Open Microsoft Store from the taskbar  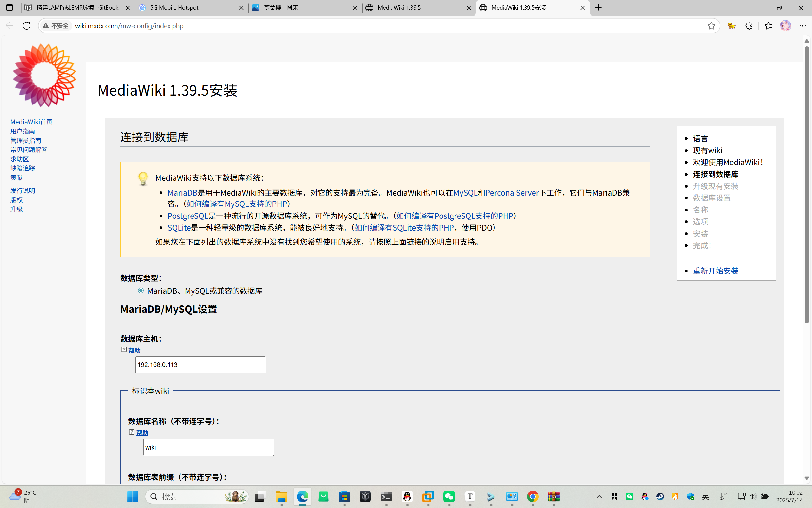coord(344,497)
